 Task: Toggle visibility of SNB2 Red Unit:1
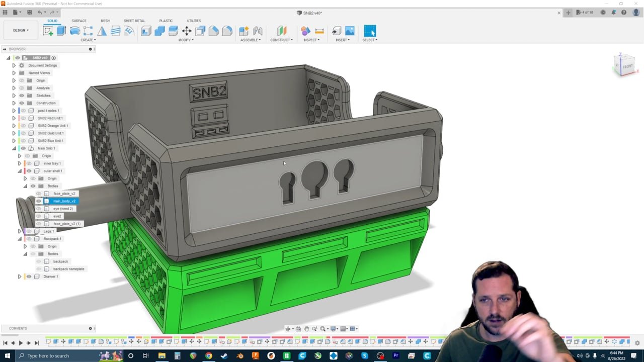[23, 118]
